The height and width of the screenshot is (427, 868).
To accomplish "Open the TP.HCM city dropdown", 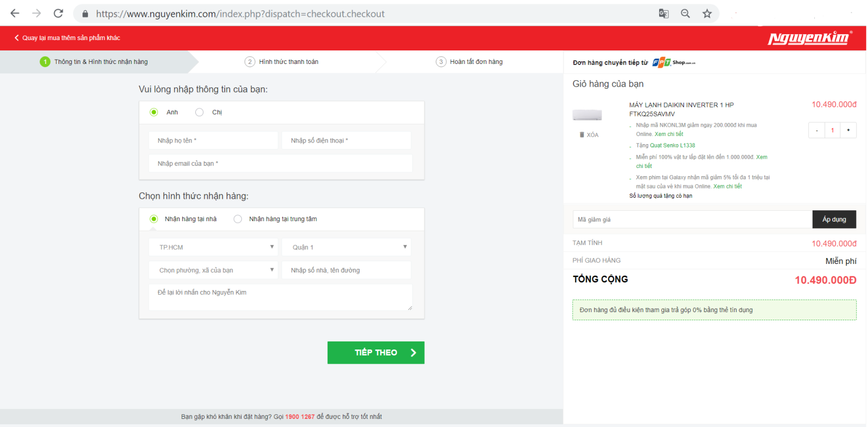I will (x=213, y=247).
